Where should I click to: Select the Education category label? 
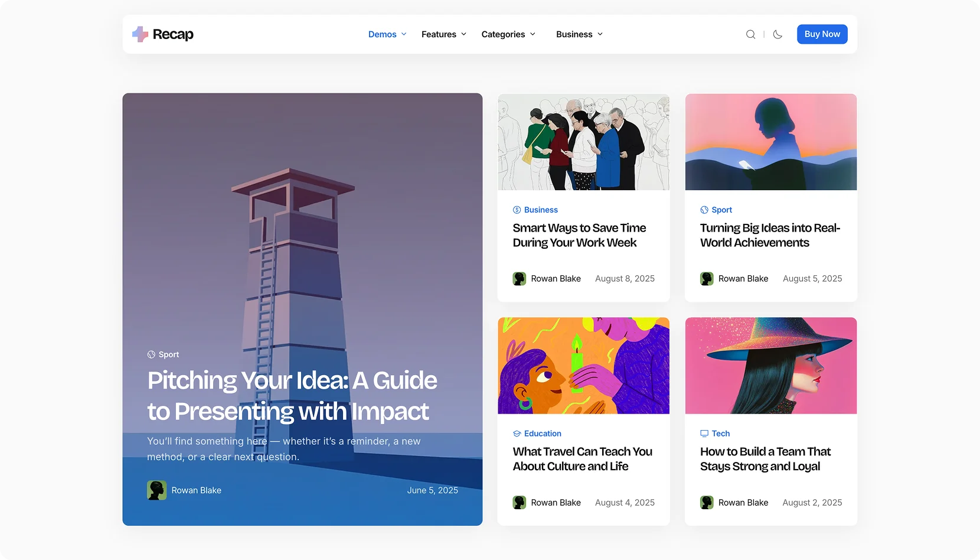point(543,434)
